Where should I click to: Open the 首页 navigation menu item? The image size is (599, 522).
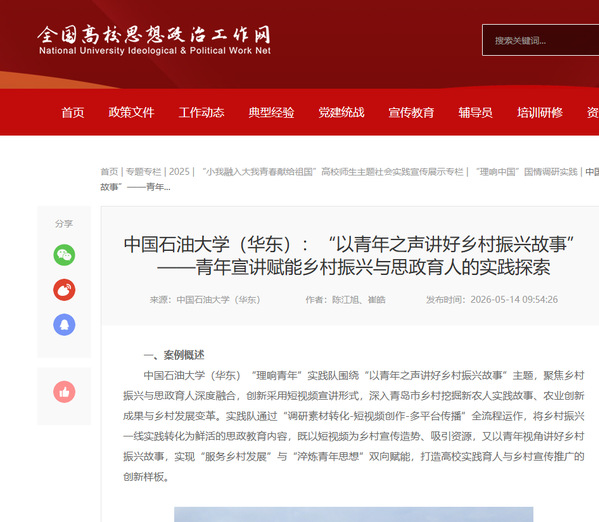73,112
